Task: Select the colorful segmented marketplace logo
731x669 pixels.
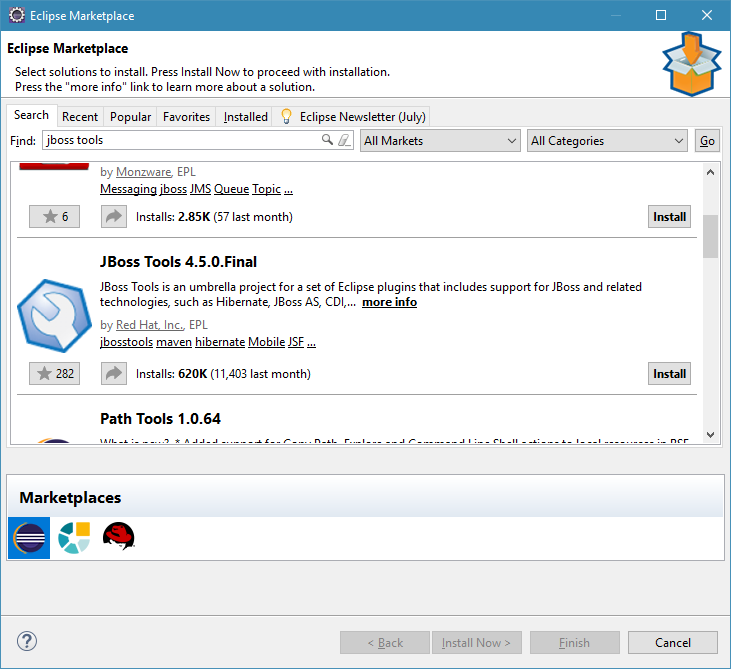Action: click(74, 538)
